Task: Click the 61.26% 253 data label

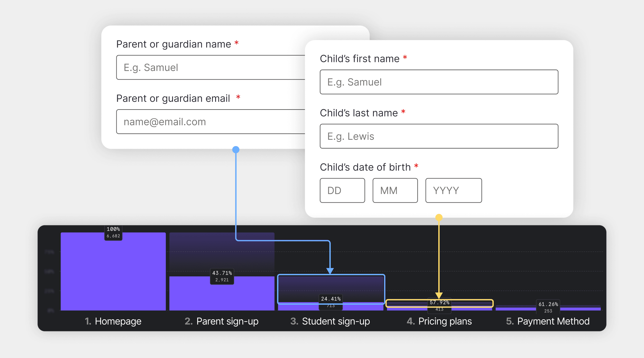Action: [x=548, y=307]
